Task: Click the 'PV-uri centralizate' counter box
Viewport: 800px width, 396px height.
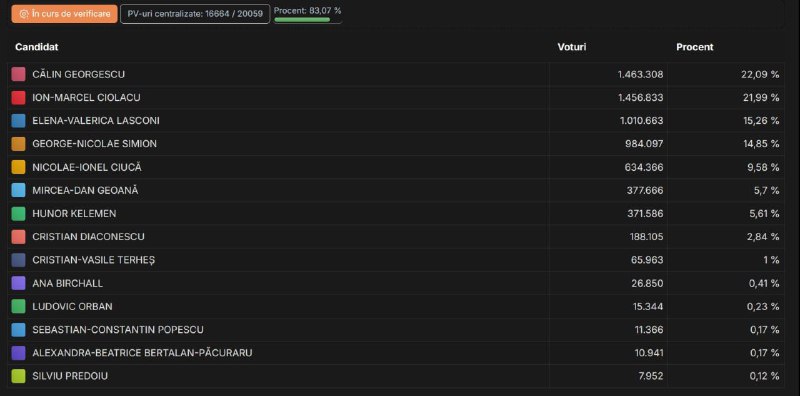Action: tap(195, 14)
